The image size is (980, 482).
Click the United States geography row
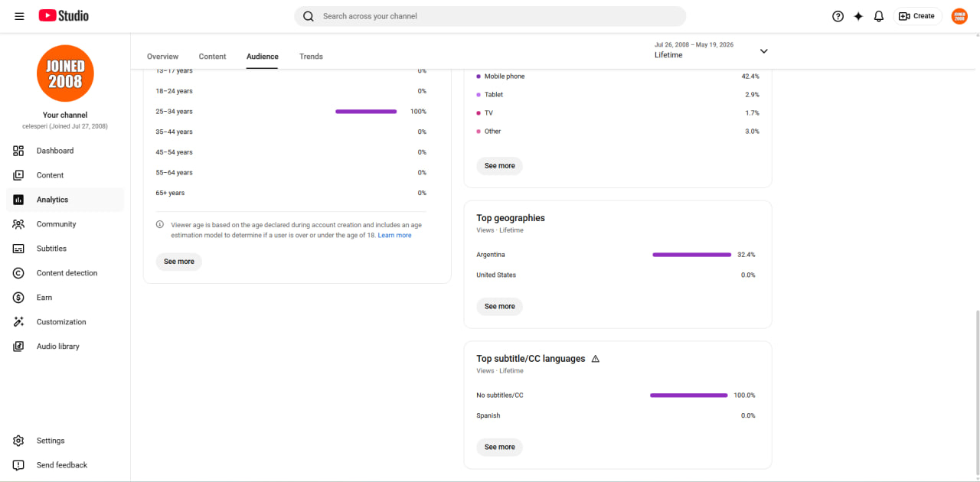[x=616, y=275]
